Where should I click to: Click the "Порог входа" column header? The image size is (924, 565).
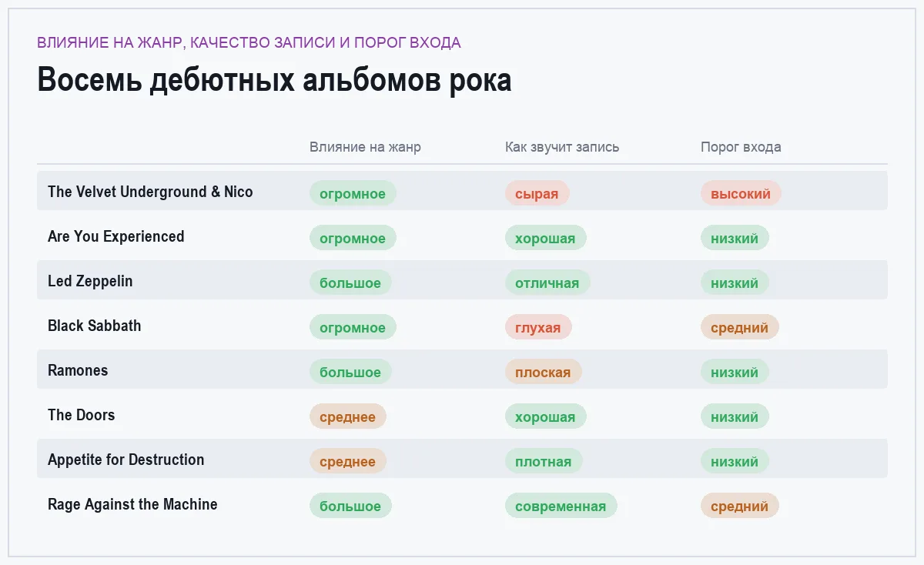[741, 147]
